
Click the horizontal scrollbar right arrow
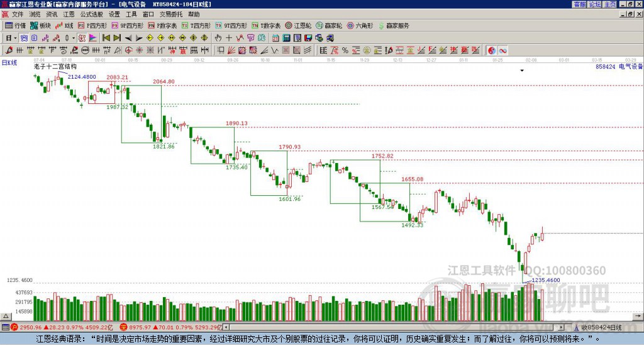pos(562,327)
